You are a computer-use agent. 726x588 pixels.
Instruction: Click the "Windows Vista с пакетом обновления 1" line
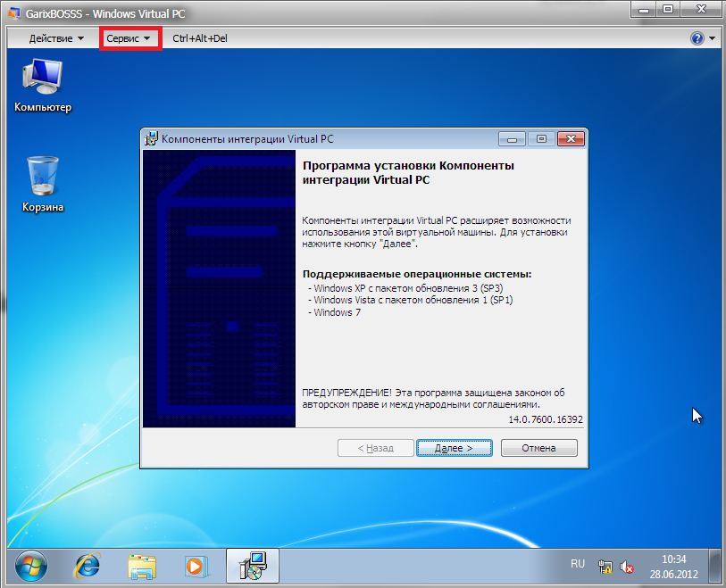click(x=411, y=301)
